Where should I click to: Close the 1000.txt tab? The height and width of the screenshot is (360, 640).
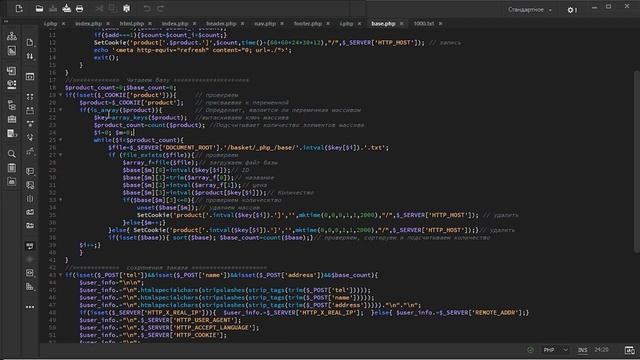click(x=440, y=24)
